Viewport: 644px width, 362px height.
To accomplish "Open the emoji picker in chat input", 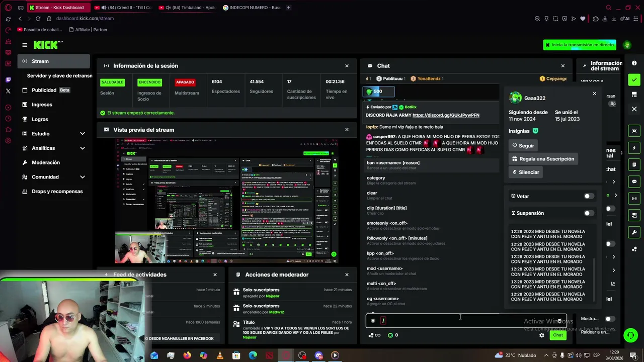I will [559, 321].
